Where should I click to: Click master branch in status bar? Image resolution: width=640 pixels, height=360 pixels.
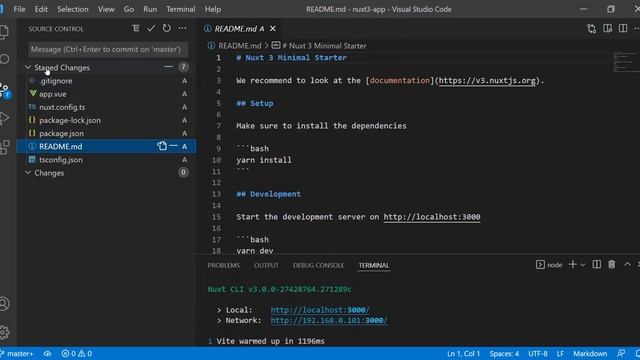tap(17, 353)
